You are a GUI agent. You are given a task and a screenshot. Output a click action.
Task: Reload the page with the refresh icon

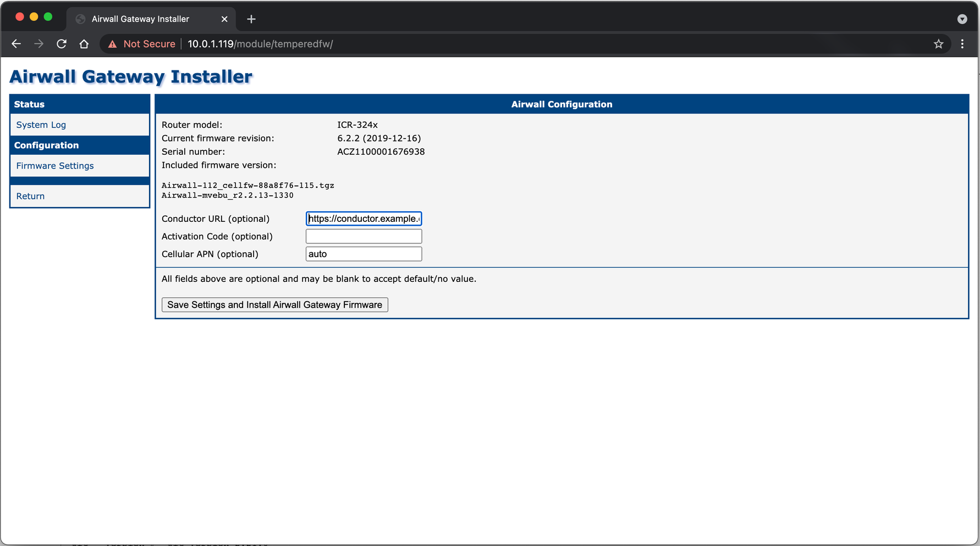click(62, 44)
